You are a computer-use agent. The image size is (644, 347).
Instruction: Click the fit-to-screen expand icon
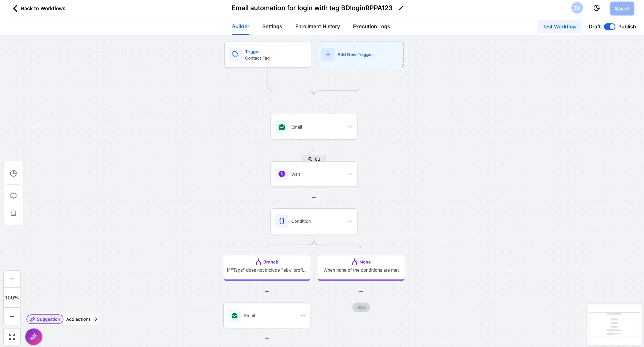click(12, 337)
